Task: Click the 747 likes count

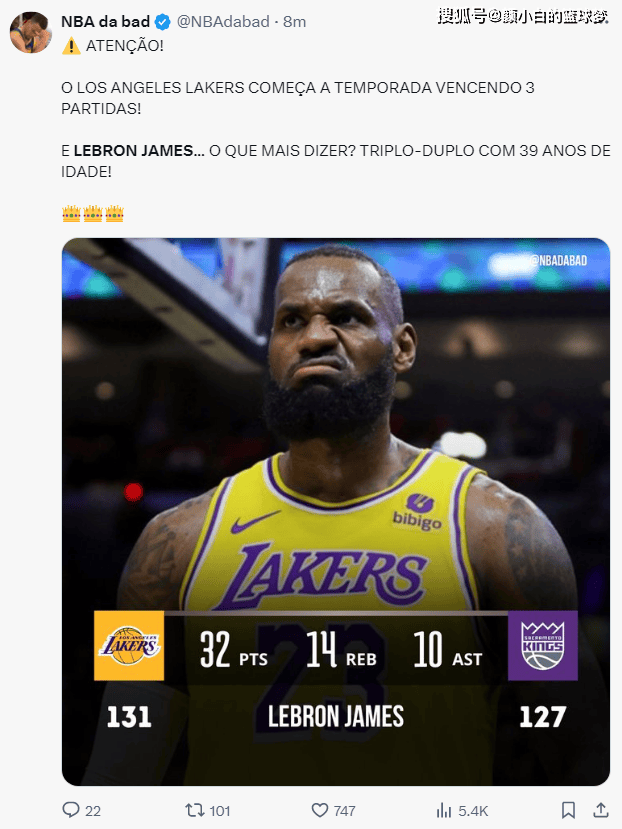Action: click(344, 811)
